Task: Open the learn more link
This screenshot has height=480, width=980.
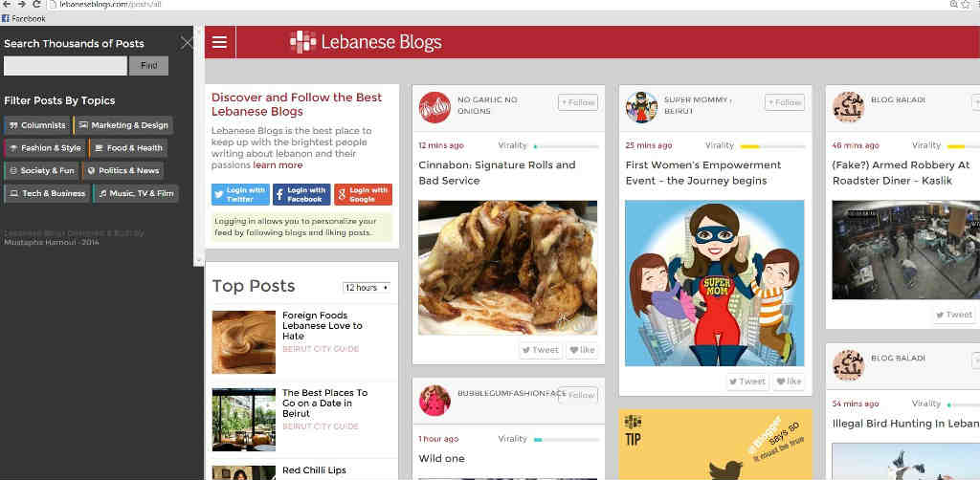Action: [x=278, y=165]
